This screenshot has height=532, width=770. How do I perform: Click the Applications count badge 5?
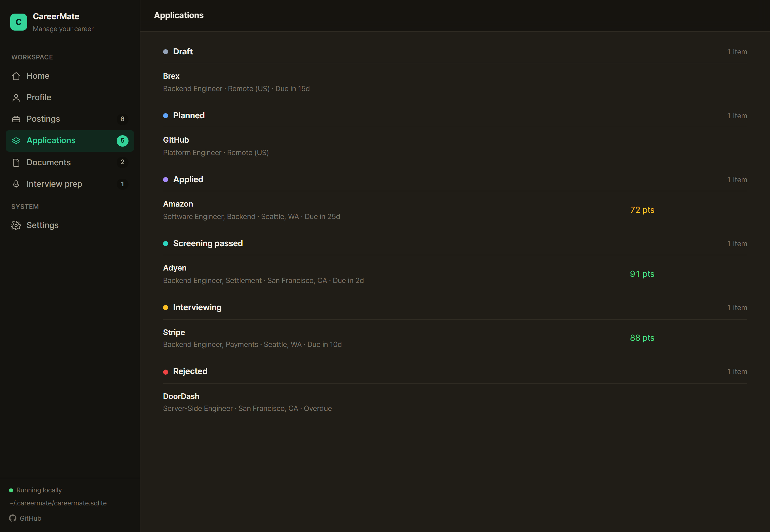click(122, 141)
